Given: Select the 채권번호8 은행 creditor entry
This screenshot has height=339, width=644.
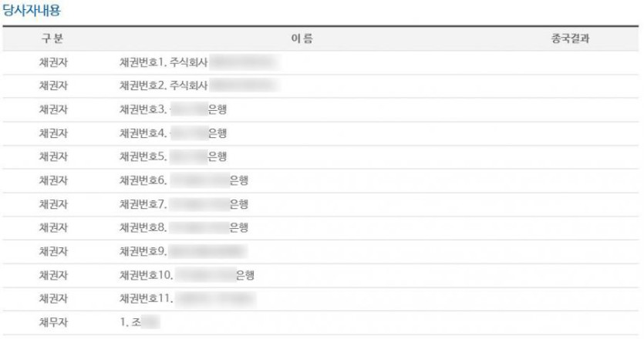Looking at the screenshot, I should [184, 228].
